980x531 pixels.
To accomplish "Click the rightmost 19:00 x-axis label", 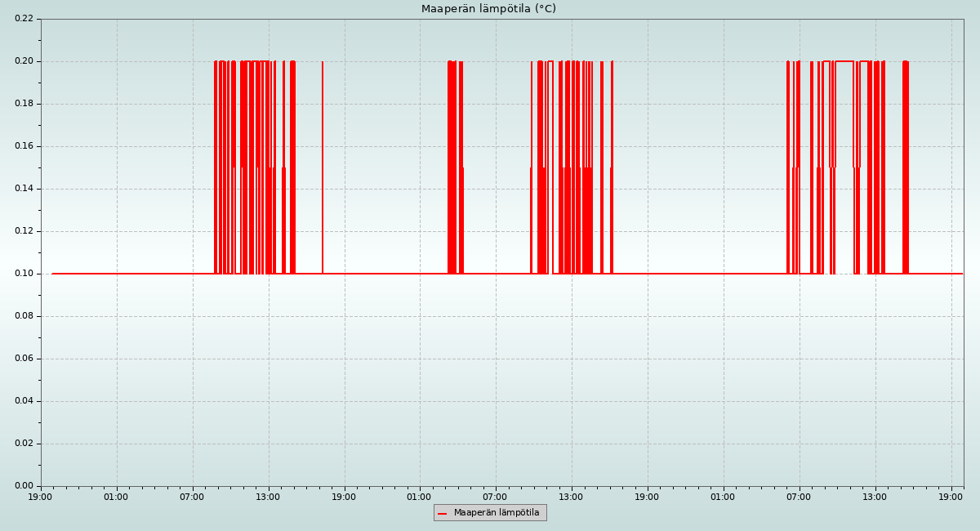I will pyautogui.click(x=951, y=497).
